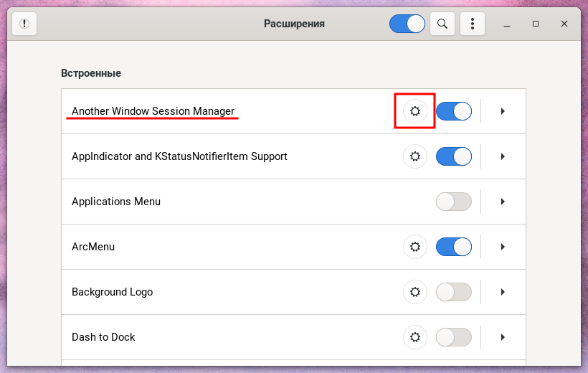Expand Another Window Session Manager details
Screen dimensions: 588x373
503,111
